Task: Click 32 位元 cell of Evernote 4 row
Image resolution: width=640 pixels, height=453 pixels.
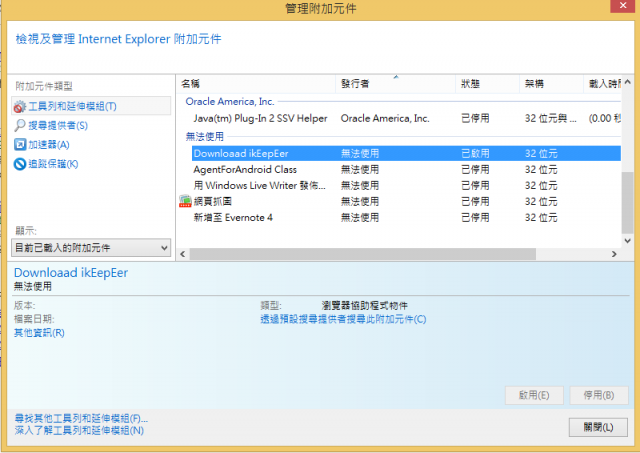Action: (x=541, y=218)
